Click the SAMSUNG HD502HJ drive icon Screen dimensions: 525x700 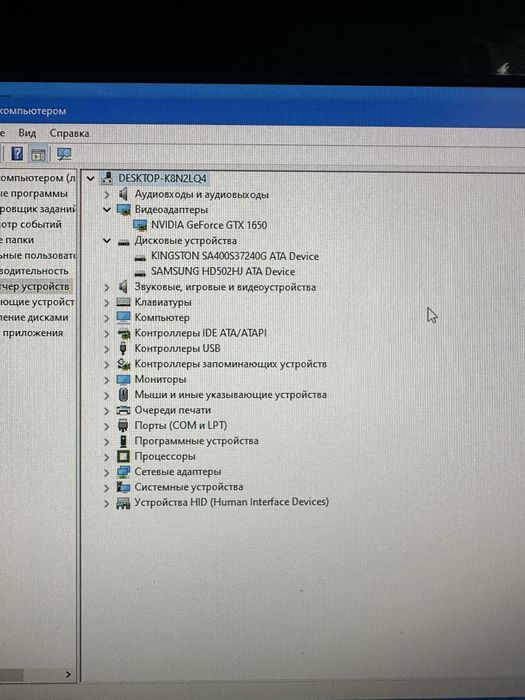pyautogui.click(x=140, y=272)
